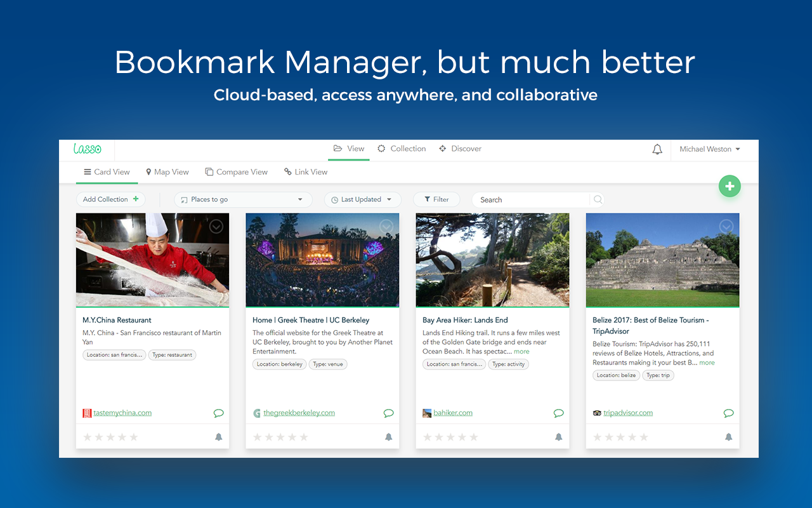Image resolution: width=812 pixels, height=508 pixels.
Task: Open comments on Bay Area Hiker card
Action: coord(559,413)
